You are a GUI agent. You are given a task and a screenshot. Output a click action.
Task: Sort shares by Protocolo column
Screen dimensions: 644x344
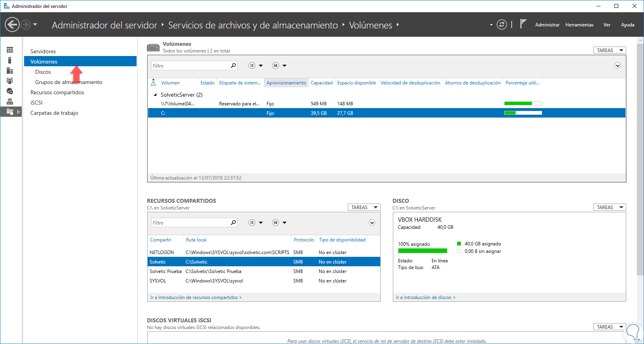coord(304,240)
